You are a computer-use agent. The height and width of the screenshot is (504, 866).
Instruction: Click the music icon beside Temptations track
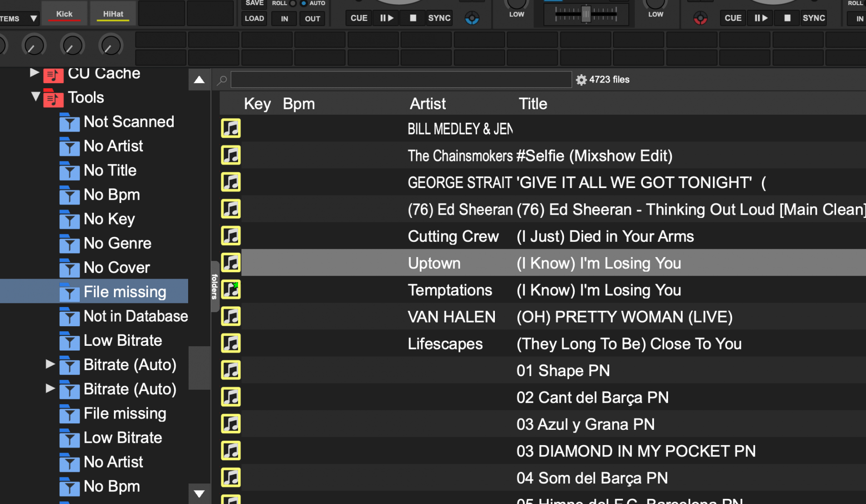click(231, 290)
